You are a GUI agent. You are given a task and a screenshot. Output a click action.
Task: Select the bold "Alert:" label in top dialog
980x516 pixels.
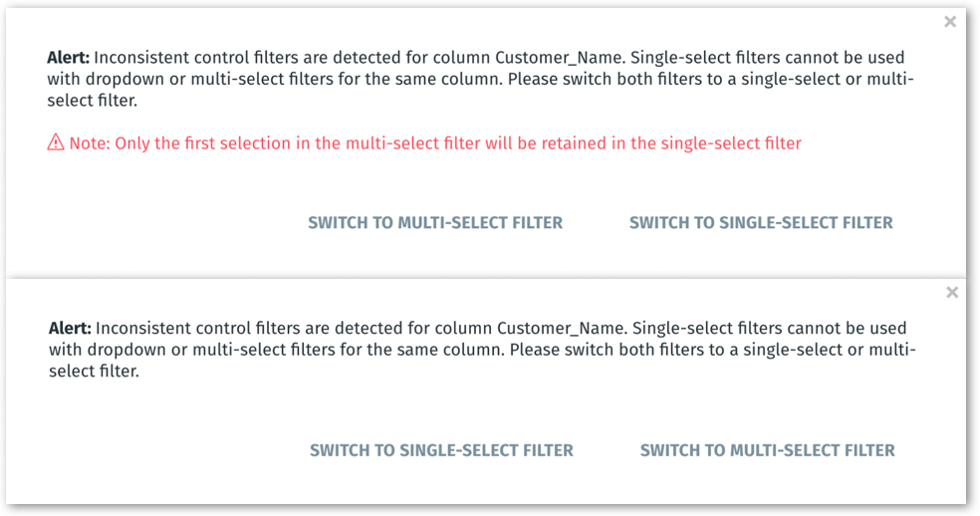pyautogui.click(x=68, y=58)
